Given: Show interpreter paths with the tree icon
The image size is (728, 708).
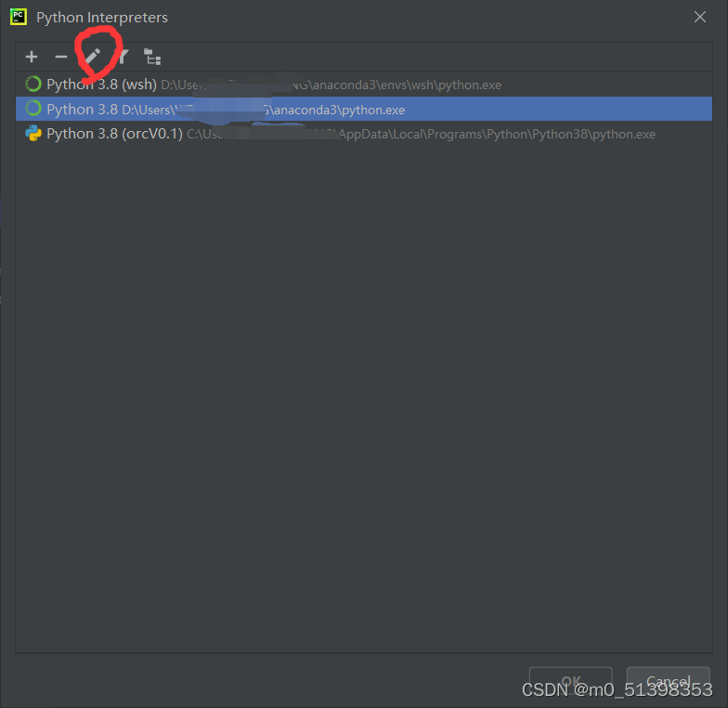Looking at the screenshot, I should pos(152,57).
